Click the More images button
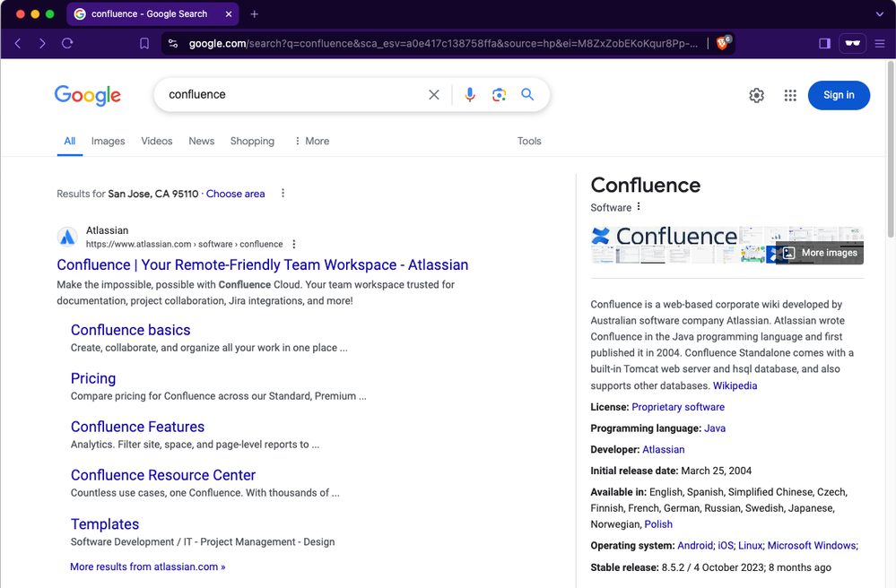896x588 pixels. pyautogui.click(x=820, y=253)
